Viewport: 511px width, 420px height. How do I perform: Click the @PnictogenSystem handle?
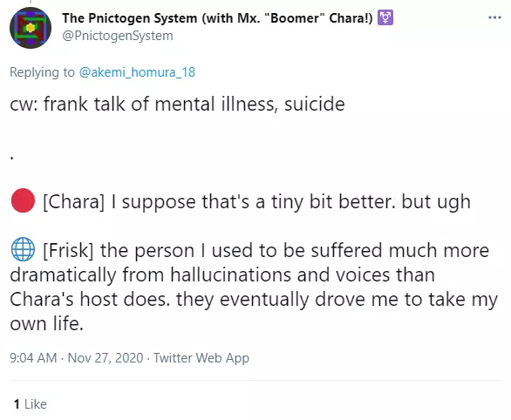pyautogui.click(x=118, y=36)
